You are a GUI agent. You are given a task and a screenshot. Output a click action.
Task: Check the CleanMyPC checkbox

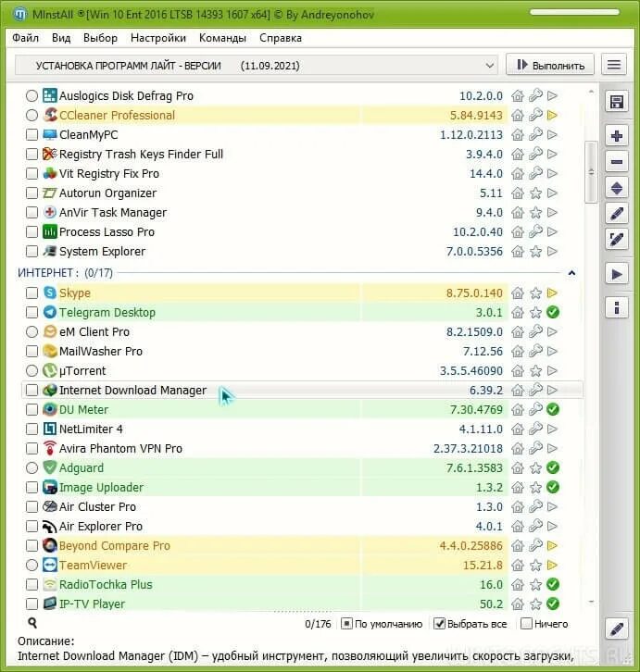31,134
